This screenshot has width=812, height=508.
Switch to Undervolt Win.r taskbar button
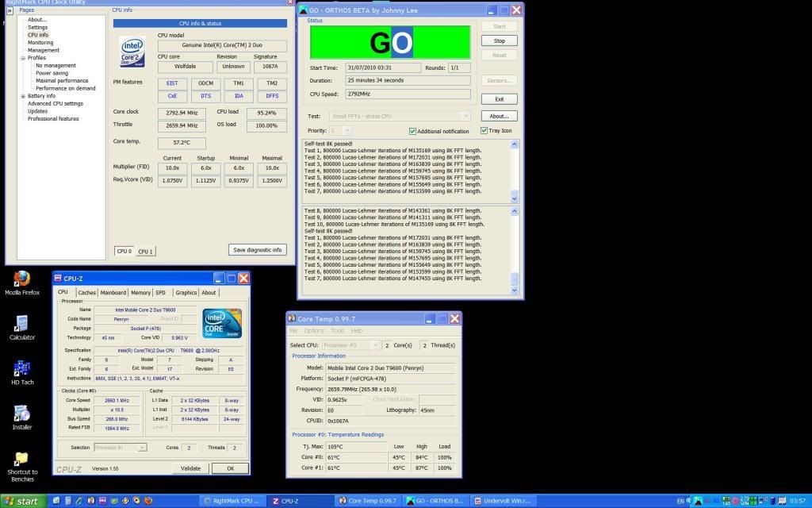point(504,501)
